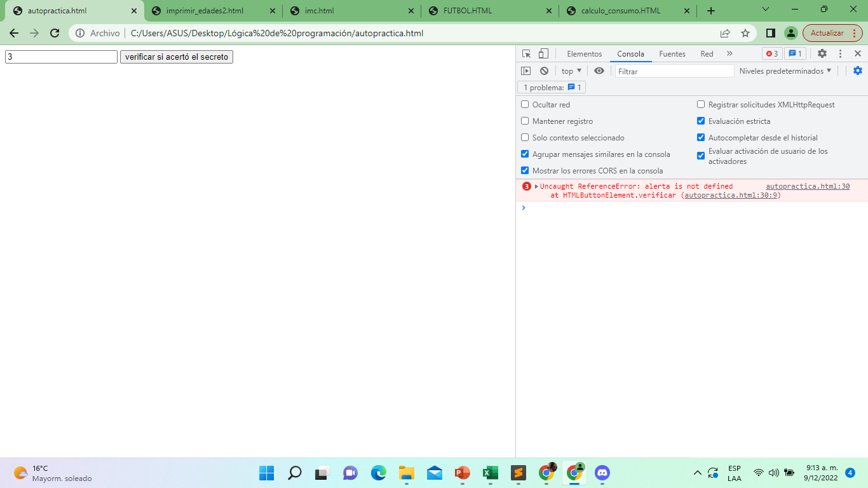Image resolution: width=868 pixels, height=488 pixels.
Task: Switch to Consola tab
Action: tap(630, 54)
